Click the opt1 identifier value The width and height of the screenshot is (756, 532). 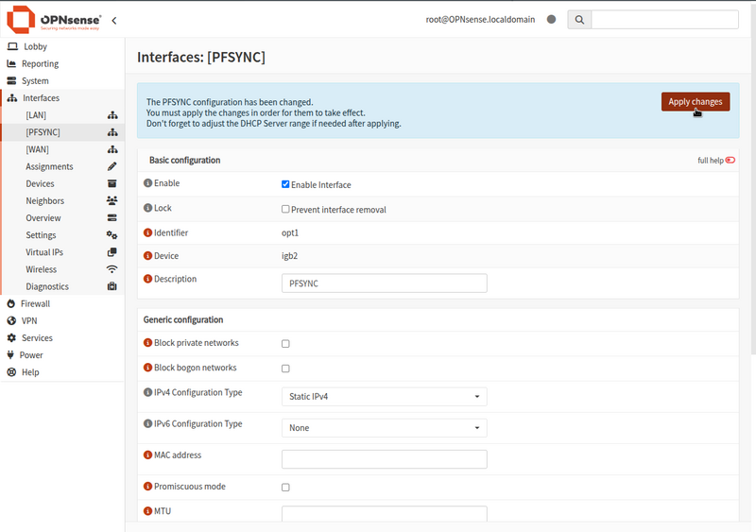pos(290,233)
